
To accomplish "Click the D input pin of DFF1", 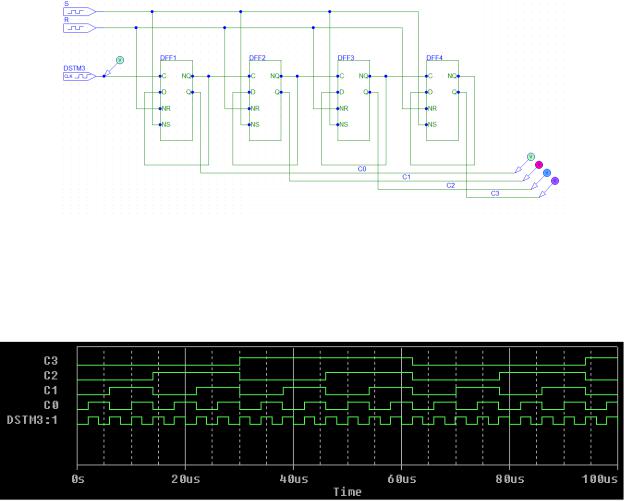I will [164, 92].
